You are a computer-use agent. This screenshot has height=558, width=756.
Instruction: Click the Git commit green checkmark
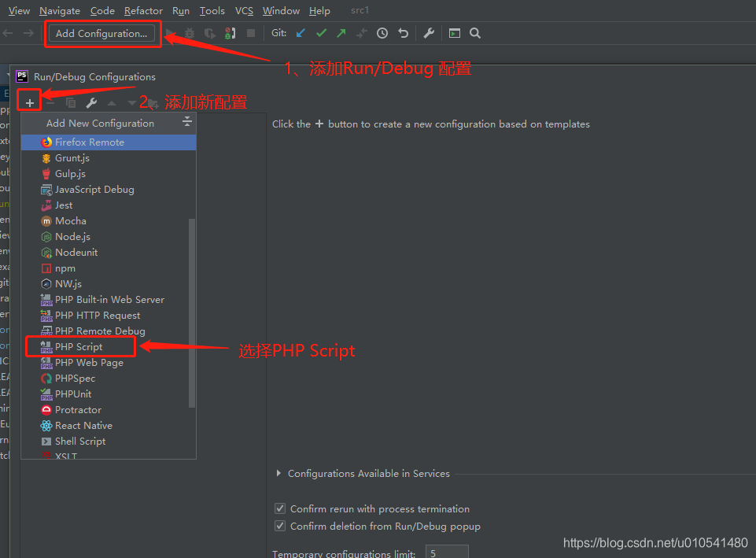point(321,33)
